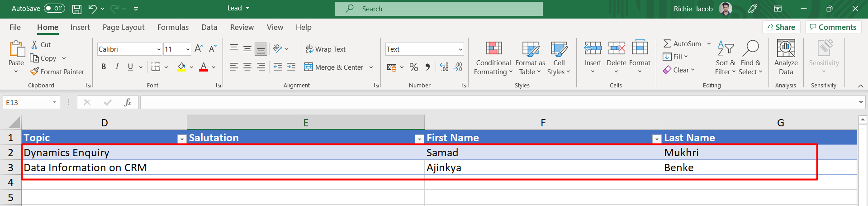Apply percent style to cells
This screenshot has height=206, width=868.
[x=413, y=67]
